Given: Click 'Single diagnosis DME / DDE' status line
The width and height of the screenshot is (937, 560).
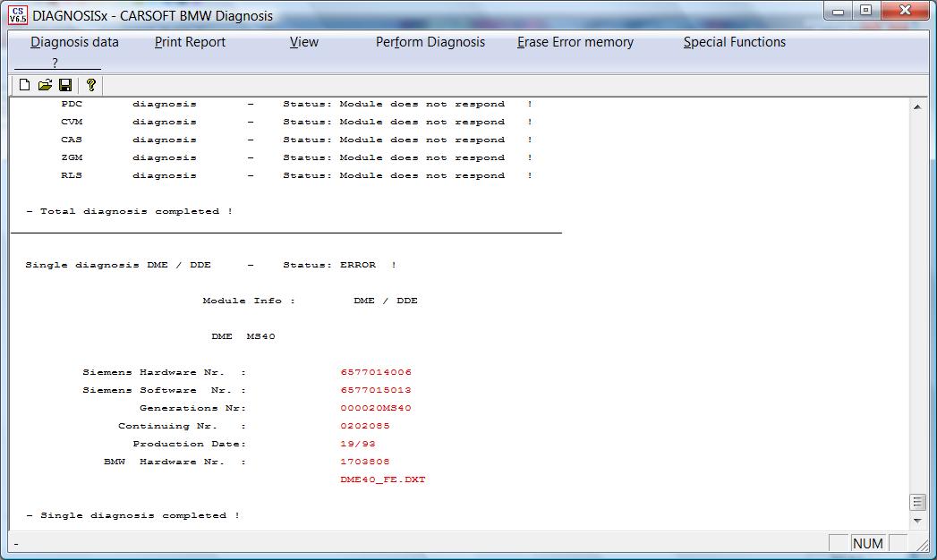Looking at the screenshot, I should [x=210, y=265].
